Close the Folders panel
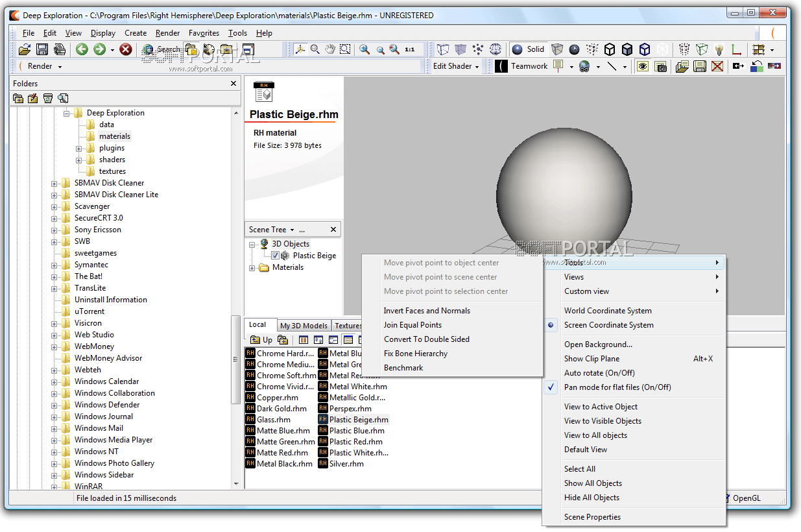801x532 pixels. [234, 84]
